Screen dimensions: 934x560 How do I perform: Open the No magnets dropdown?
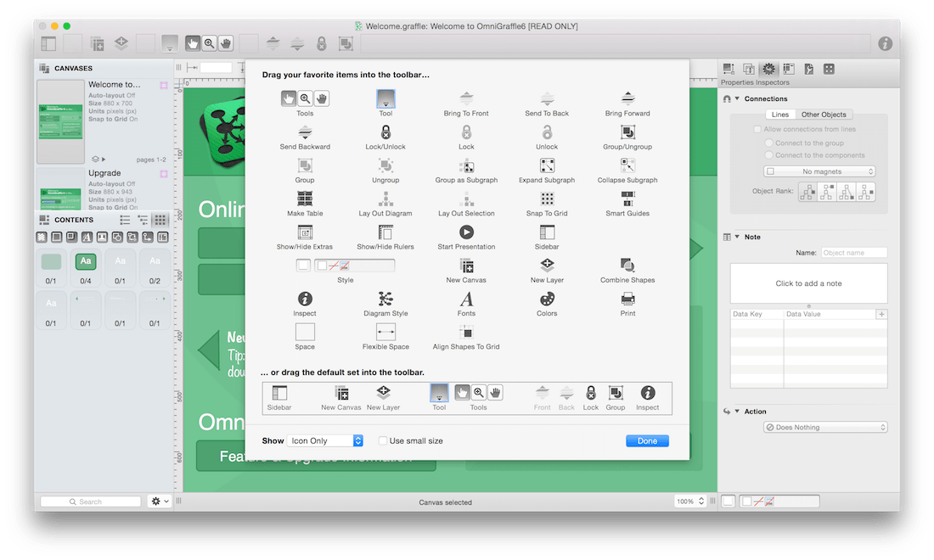click(819, 171)
